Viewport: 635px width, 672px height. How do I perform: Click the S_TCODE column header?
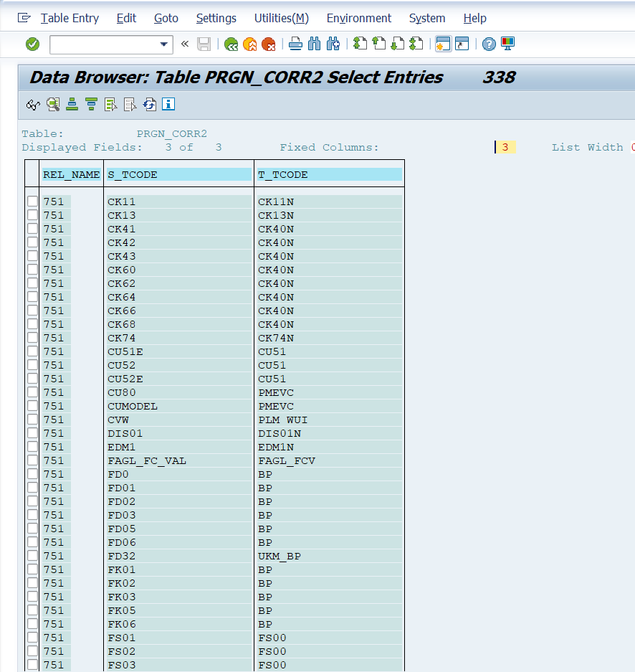tap(179, 174)
